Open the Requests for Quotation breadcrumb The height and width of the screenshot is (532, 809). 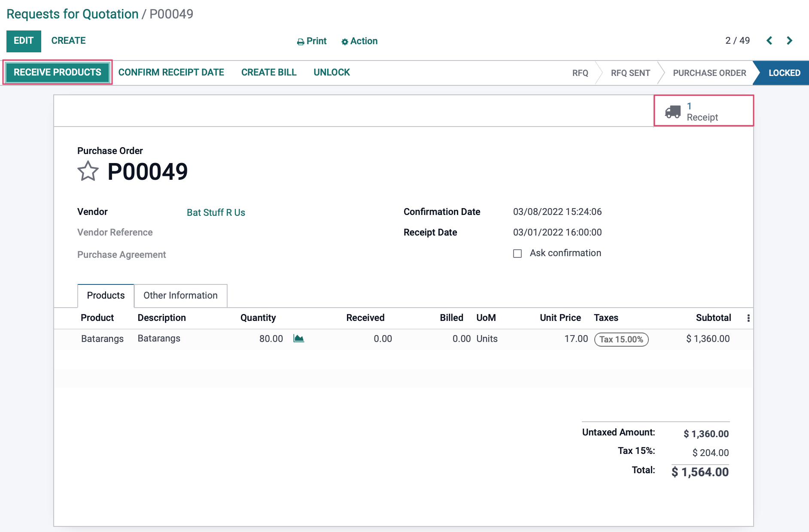72,14
